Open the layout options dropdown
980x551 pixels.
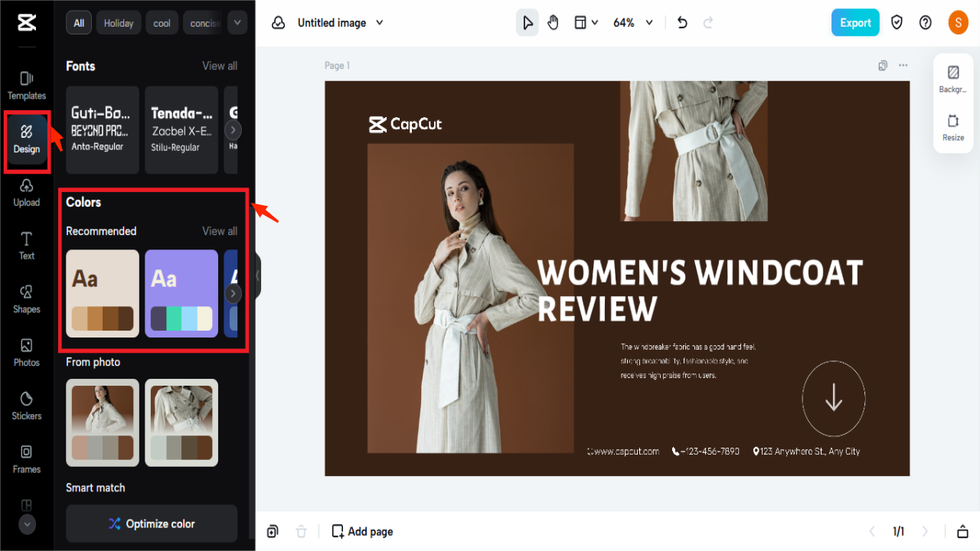pyautogui.click(x=586, y=23)
